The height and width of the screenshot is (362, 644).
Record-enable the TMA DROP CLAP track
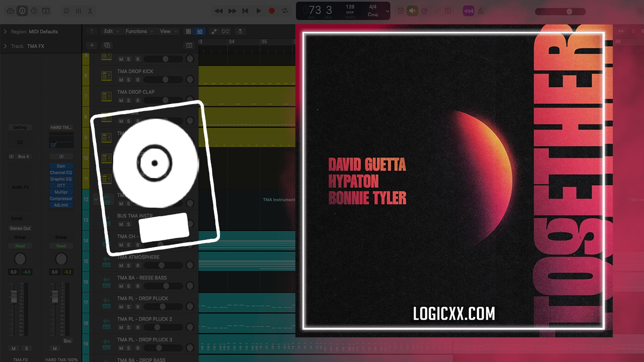pyautogui.click(x=138, y=100)
